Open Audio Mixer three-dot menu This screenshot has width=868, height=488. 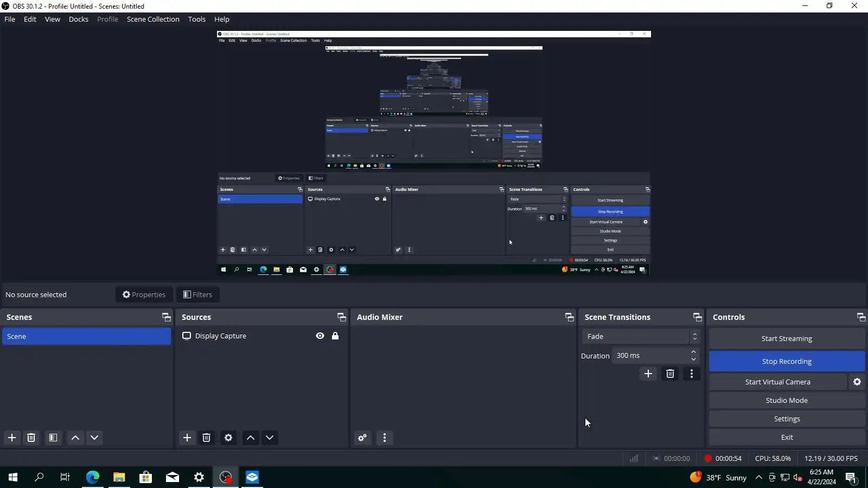click(x=385, y=438)
